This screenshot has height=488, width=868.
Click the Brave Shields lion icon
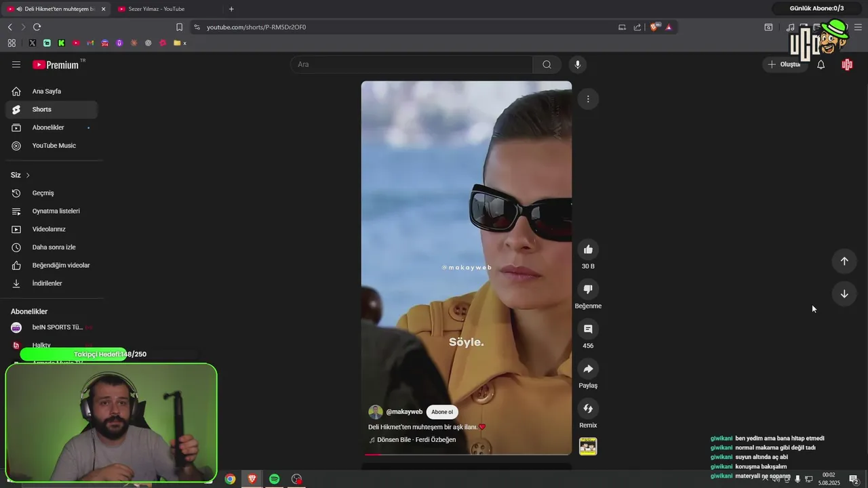[x=654, y=27]
